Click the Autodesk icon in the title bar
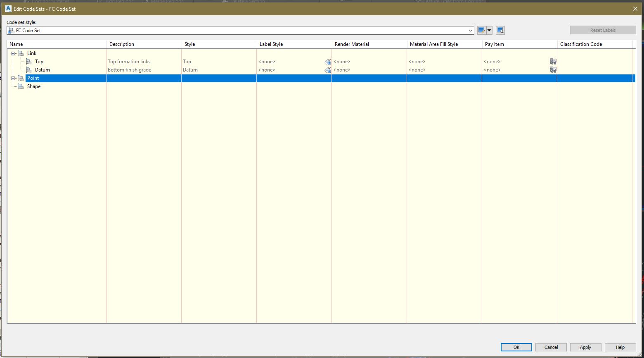The height and width of the screenshot is (358, 644). tap(8, 9)
